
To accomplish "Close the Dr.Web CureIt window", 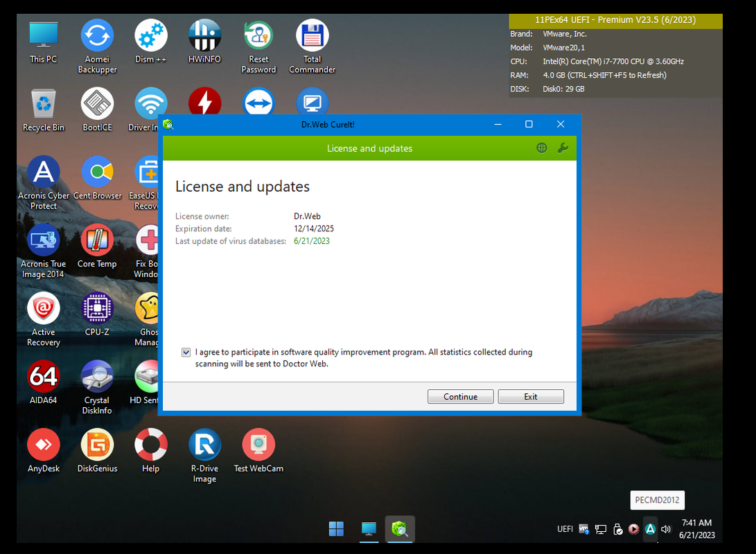I will (x=561, y=124).
